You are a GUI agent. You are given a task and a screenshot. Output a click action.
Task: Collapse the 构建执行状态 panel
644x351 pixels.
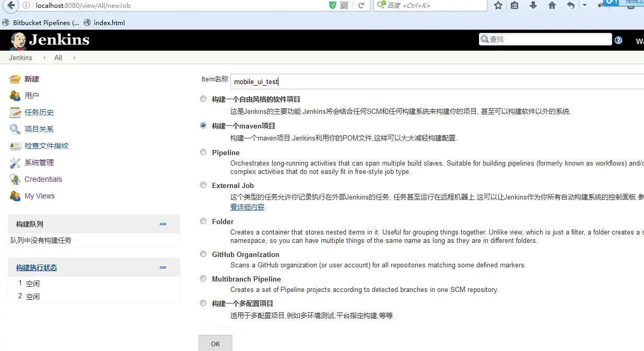pos(163,267)
